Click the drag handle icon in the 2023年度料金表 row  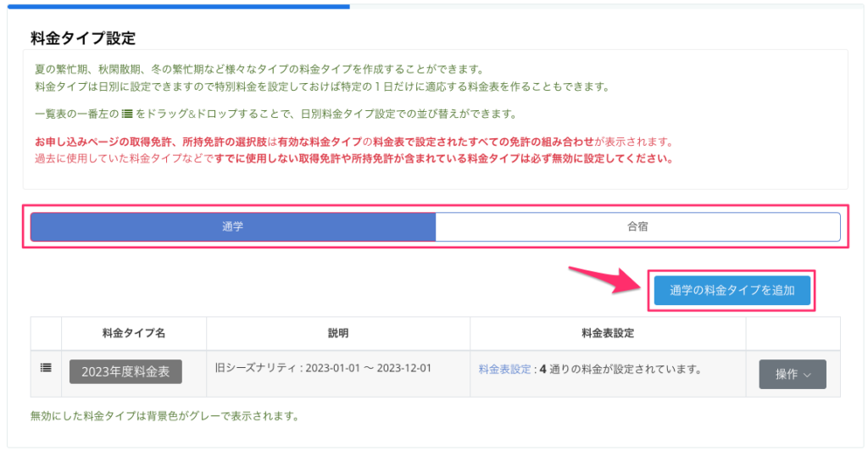[x=46, y=368]
